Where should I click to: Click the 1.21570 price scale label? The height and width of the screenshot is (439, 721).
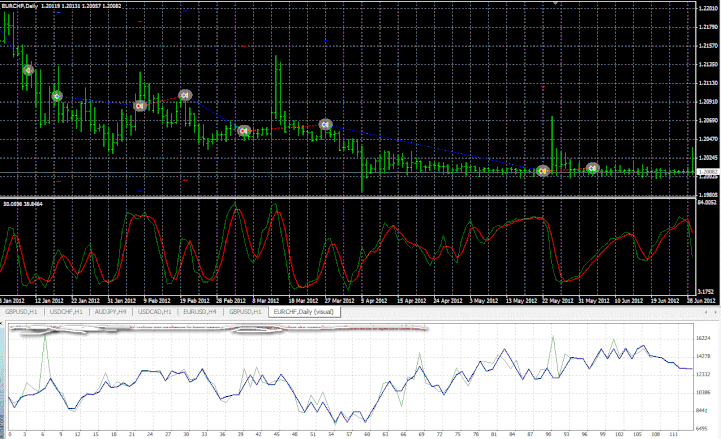pyautogui.click(x=708, y=46)
